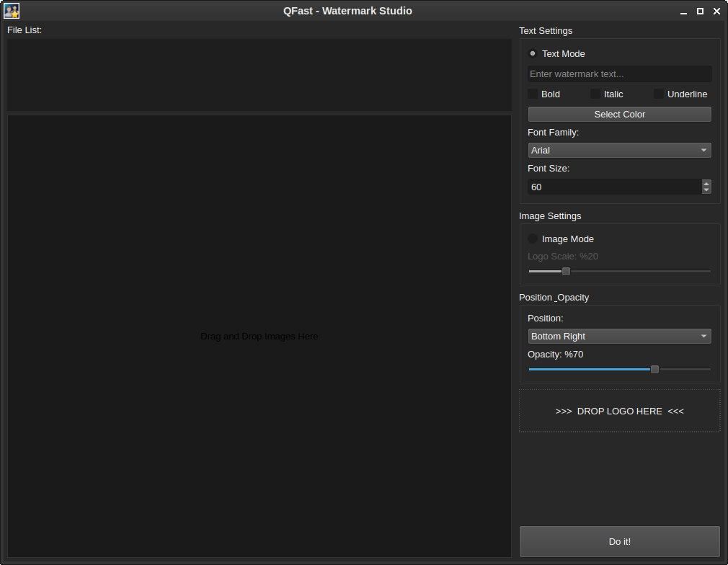The width and height of the screenshot is (728, 565).
Task: Click the Select Color button
Action: (619, 115)
